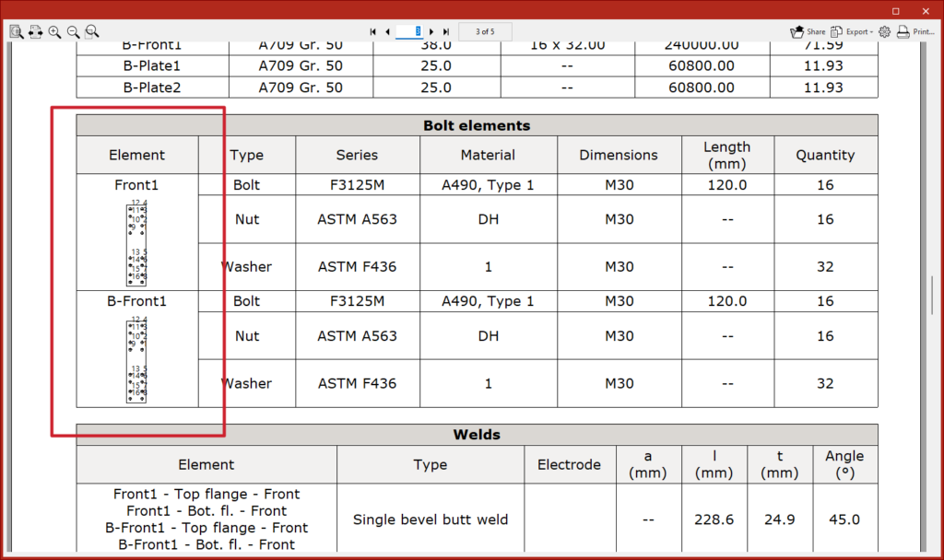This screenshot has height=560, width=944.
Task: Click 'Front1 - Bot. fl. - Front' weld entry
Action: (x=206, y=510)
